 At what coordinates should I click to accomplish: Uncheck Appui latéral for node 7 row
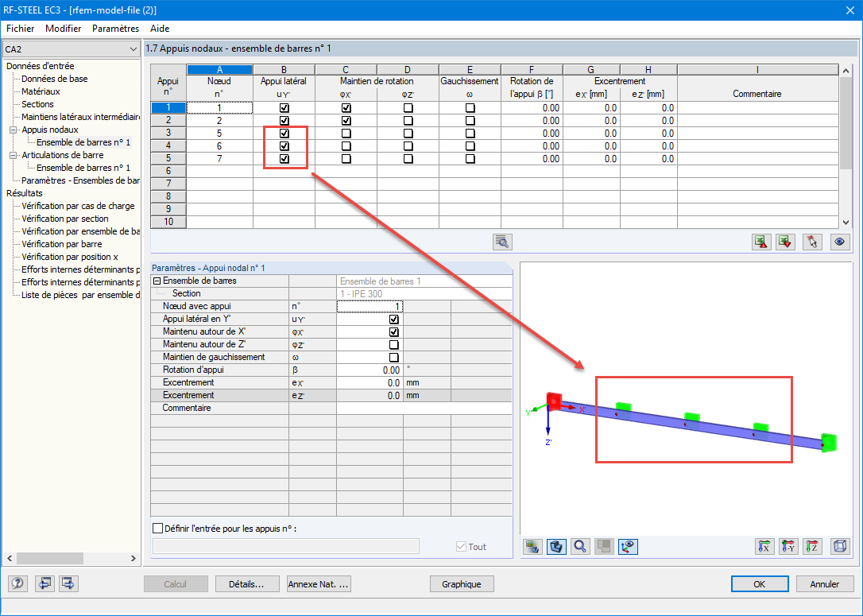pyautogui.click(x=284, y=158)
